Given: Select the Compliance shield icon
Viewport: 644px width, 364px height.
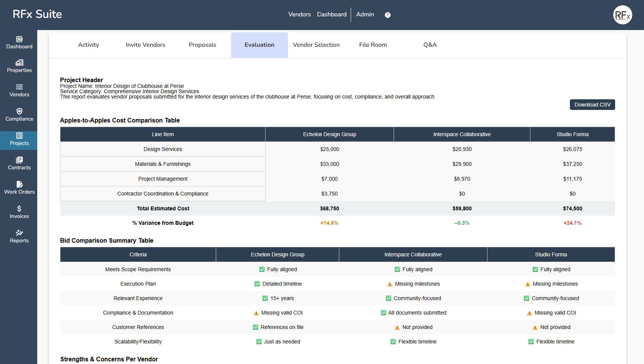Looking at the screenshot, I should (19, 111).
